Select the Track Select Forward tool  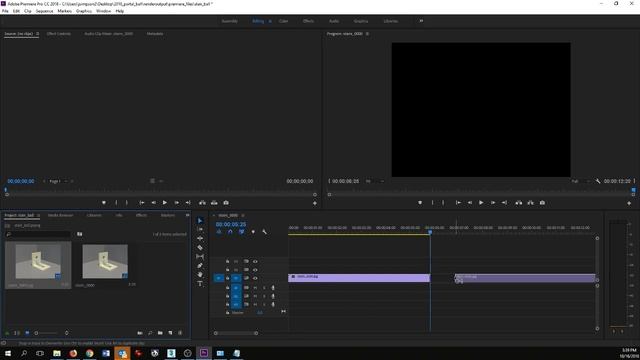[200, 229]
